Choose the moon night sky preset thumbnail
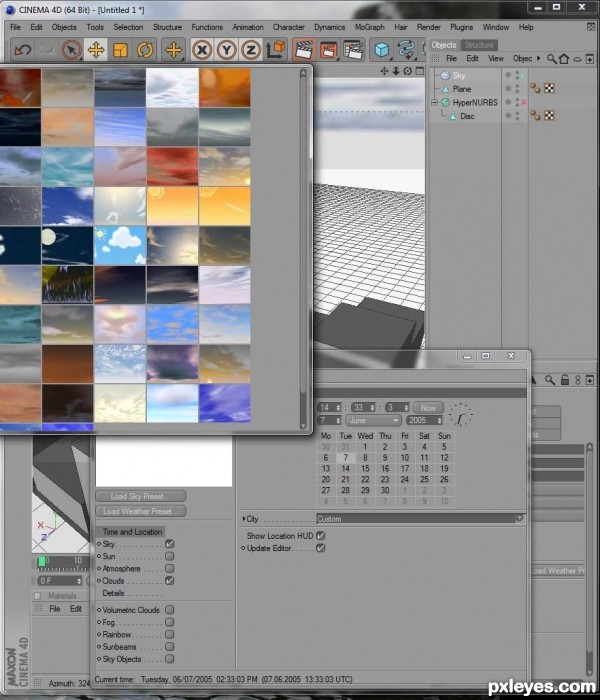The image size is (600, 700). click(67, 246)
